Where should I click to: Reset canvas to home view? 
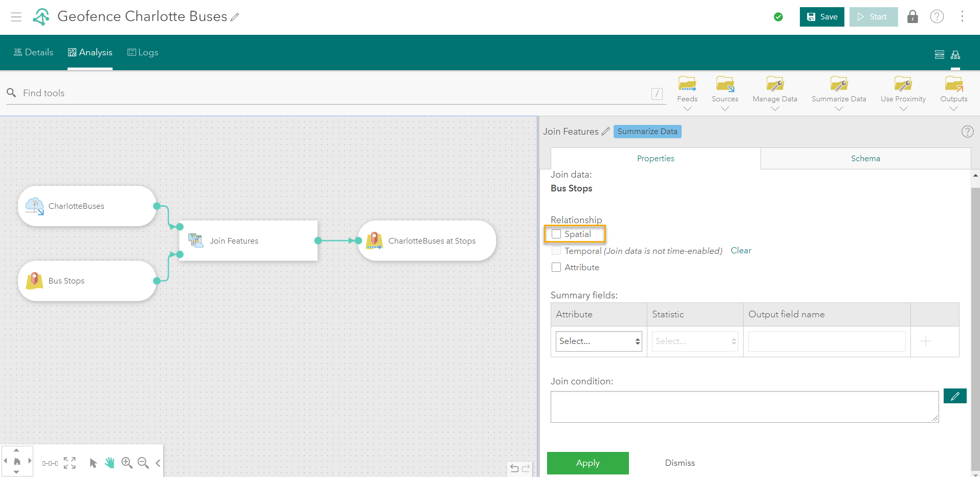click(x=17, y=462)
